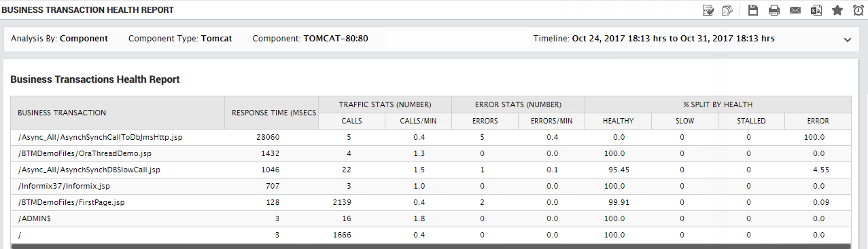Sort by Stalled column header
Screen dimensions: 868x249
tap(751, 121)
